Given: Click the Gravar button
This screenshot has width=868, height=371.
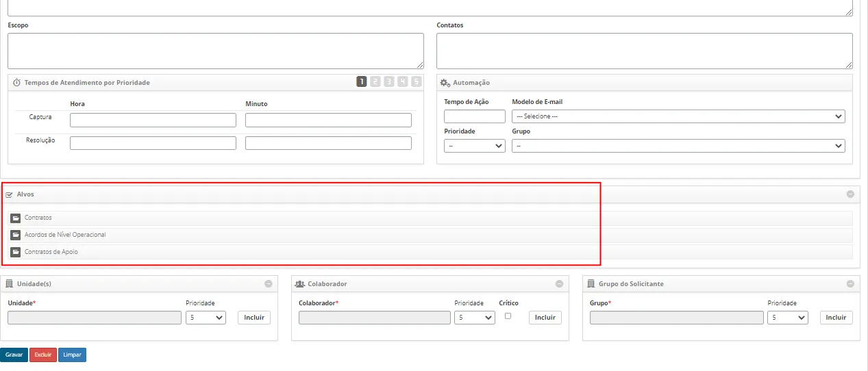Looking at the screenshot, I should pos(14,355).
